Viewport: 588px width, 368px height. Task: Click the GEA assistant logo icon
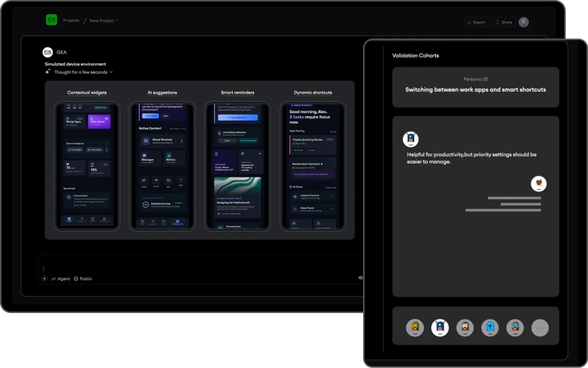(47, 52)
